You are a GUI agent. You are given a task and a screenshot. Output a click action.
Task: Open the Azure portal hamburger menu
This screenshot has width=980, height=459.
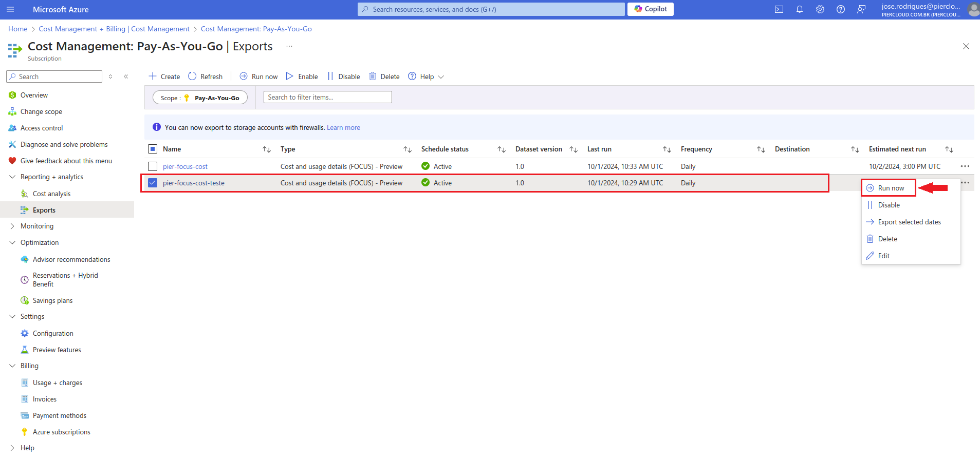coord(10,9)
